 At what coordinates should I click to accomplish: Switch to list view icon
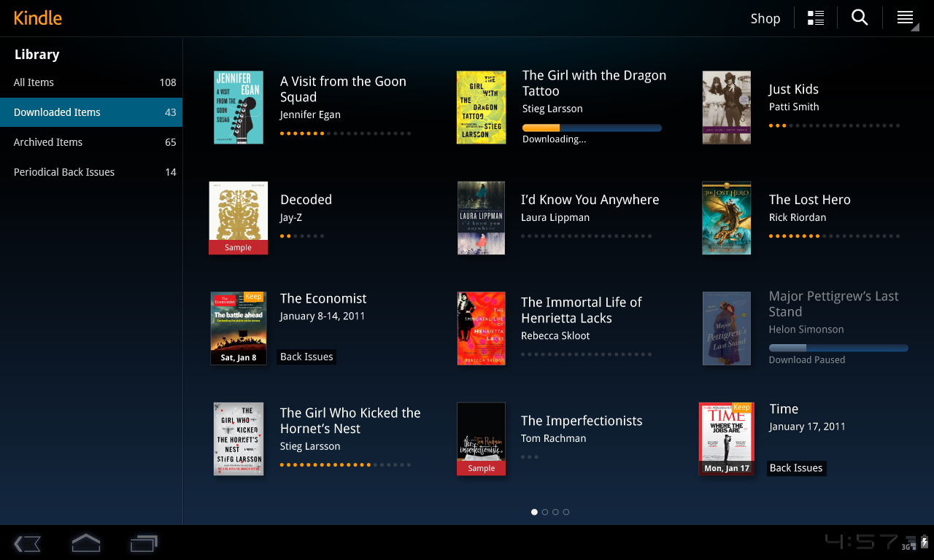pos(816,18)
